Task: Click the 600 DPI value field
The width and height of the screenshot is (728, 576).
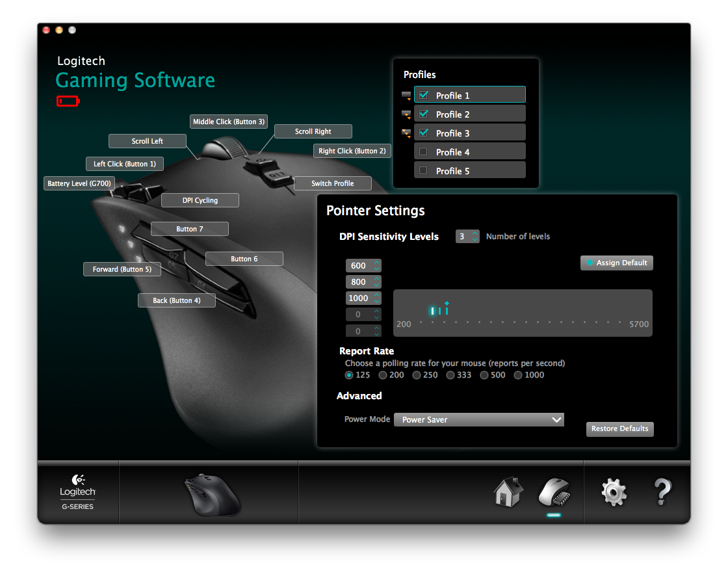Action: point(359,266)
